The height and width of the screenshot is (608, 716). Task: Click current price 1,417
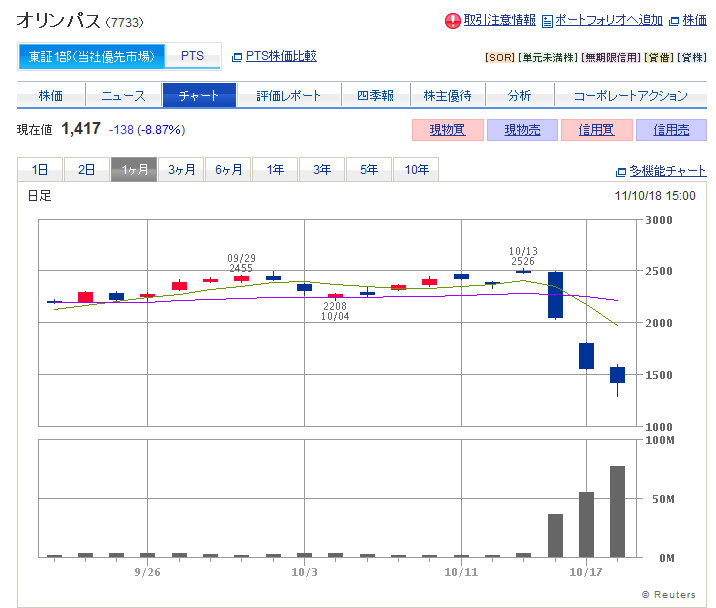coord(81,129)
